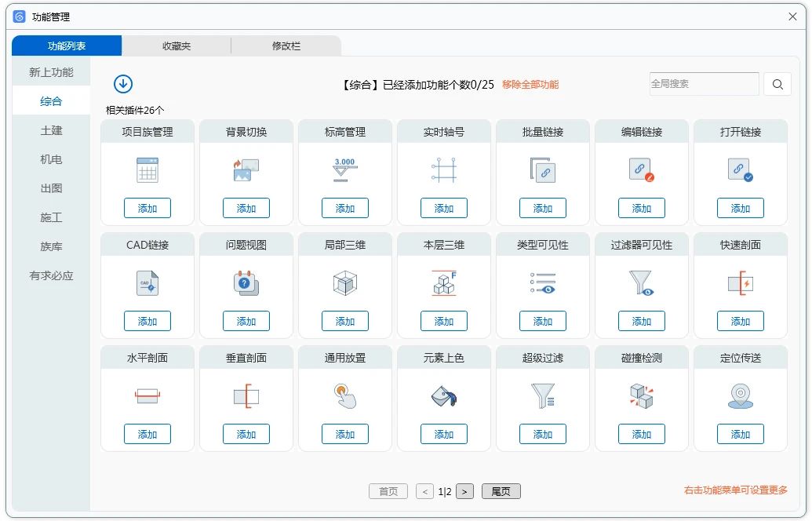Add the 过滤器可见性 function
Viewport: 812px width, 521px height.
(642, 321)
